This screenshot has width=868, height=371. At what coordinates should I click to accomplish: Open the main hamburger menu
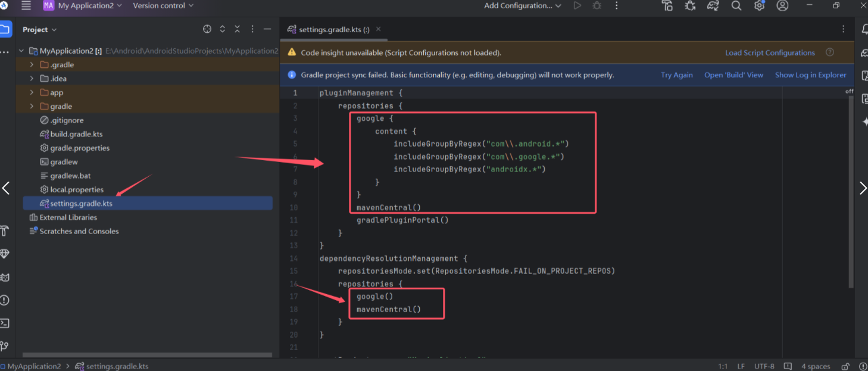pyautogui.click(x=26, y=5)
